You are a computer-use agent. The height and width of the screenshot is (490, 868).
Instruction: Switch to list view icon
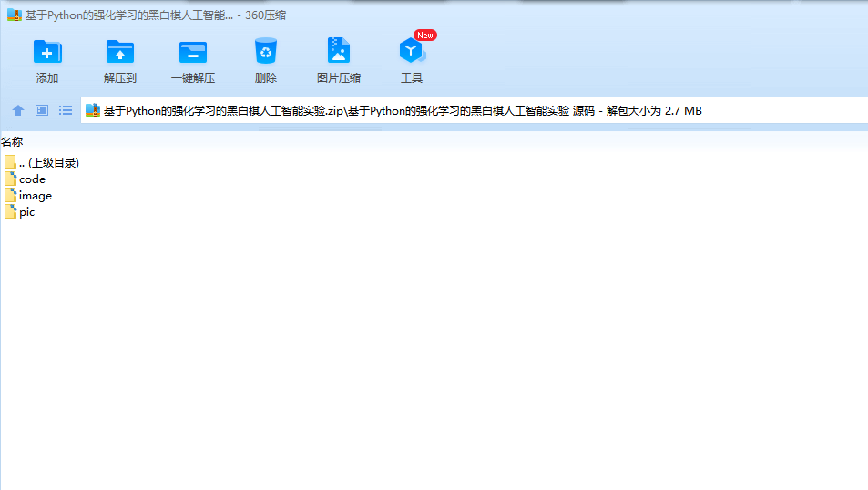[66, 110]
